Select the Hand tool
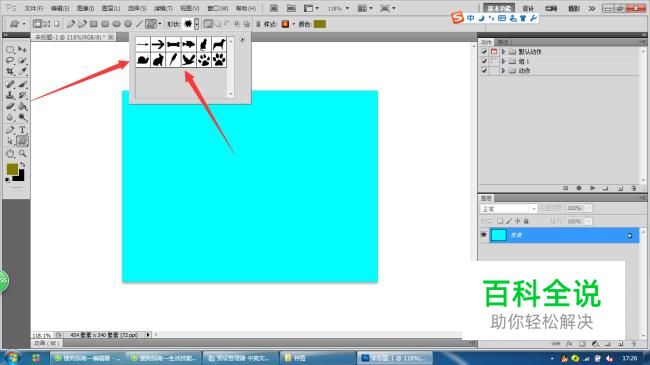The image size is (650, 365). 10,154
